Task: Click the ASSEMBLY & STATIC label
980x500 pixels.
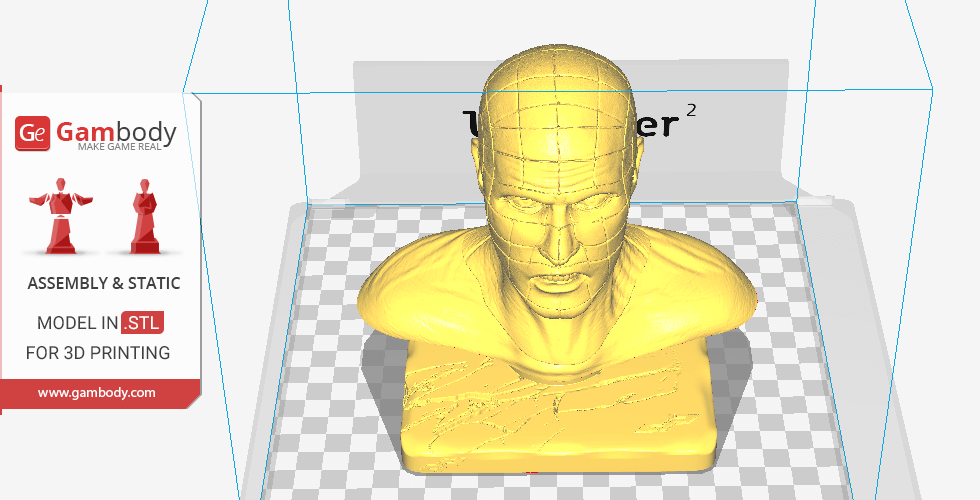Action: (104, 284)
